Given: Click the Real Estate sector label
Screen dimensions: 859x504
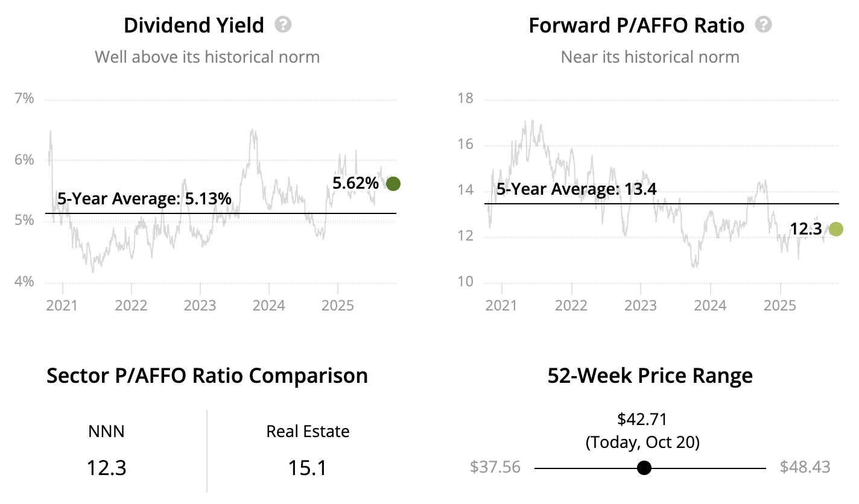Looking at the screenshot, I should click(x=308, y=432).
